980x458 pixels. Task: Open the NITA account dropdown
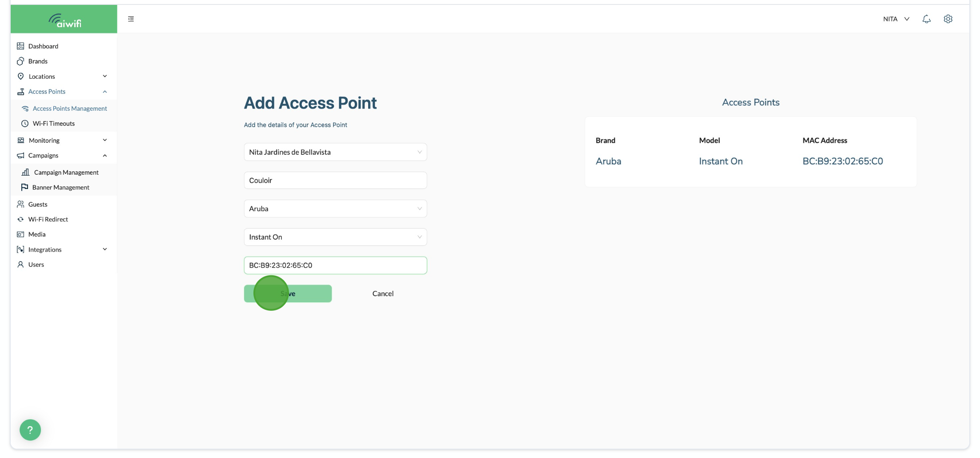(896, 19)
